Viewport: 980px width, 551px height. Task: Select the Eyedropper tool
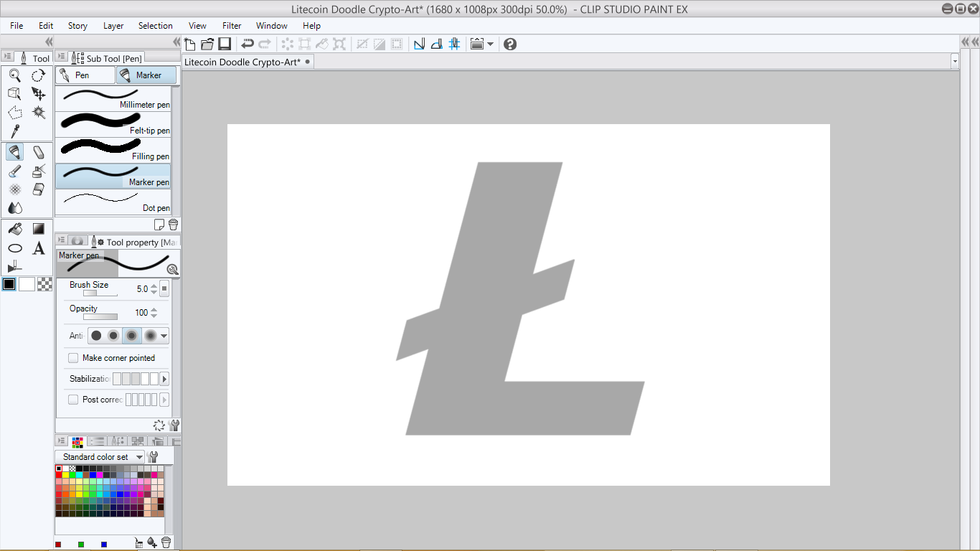coord(15,131)
